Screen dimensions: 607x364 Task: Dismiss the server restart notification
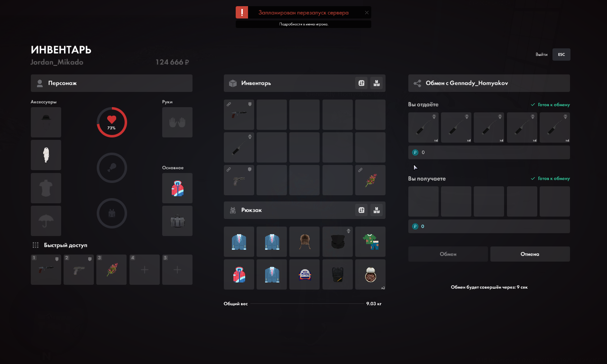[367, 13]
